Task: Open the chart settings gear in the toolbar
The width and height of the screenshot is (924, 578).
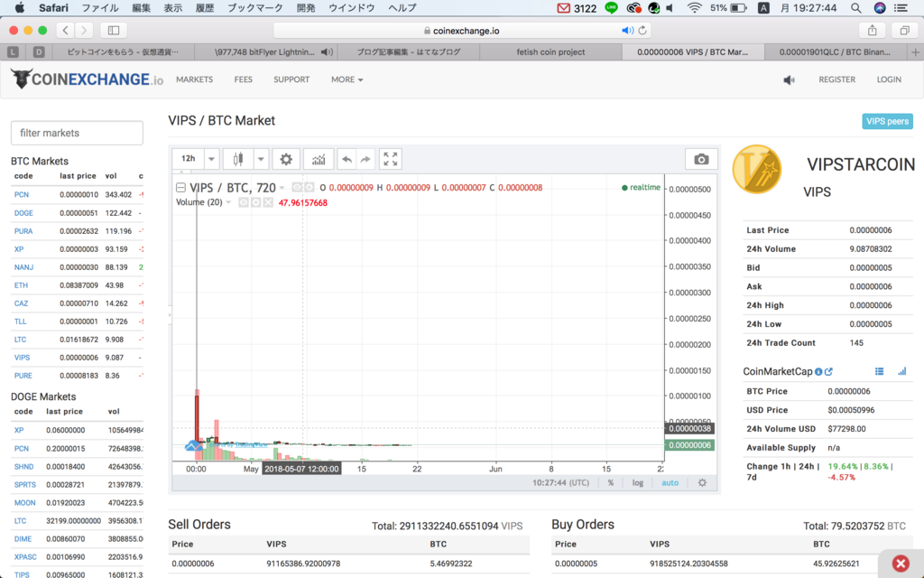Action: 286,159
